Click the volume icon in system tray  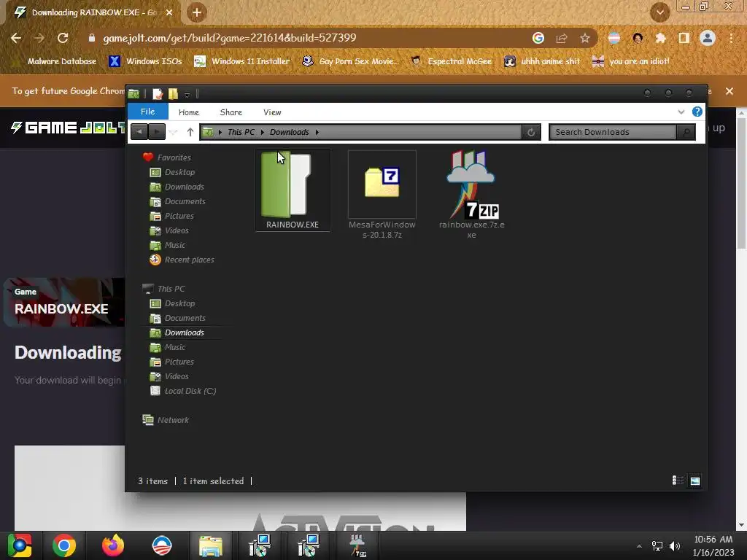[x=675, y=545]
